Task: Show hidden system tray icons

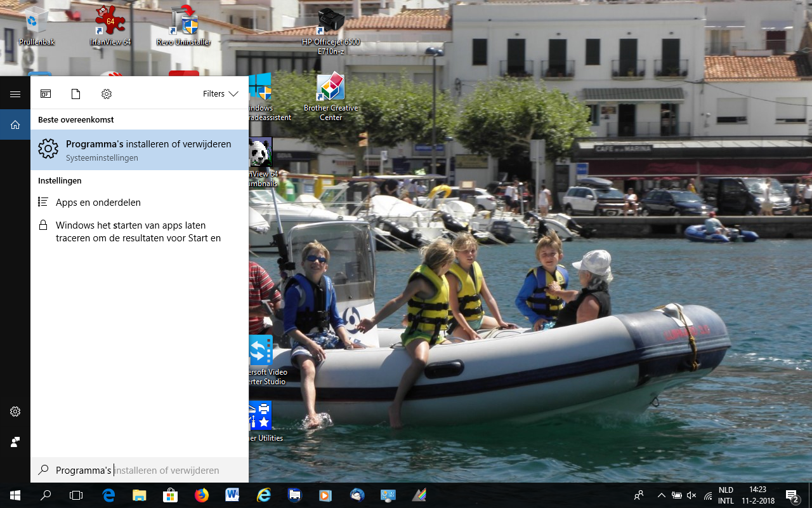Action: [x=661, y=495]
